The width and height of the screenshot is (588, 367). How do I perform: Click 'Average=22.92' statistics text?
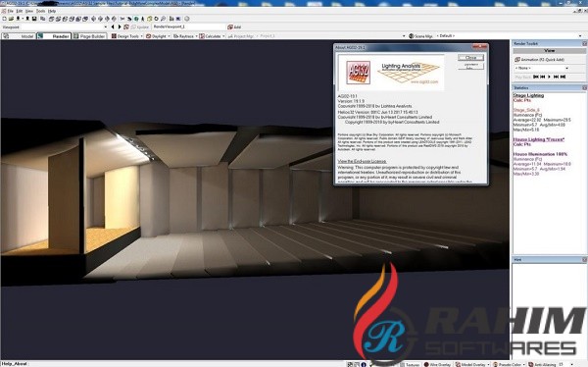pos(527,120)
